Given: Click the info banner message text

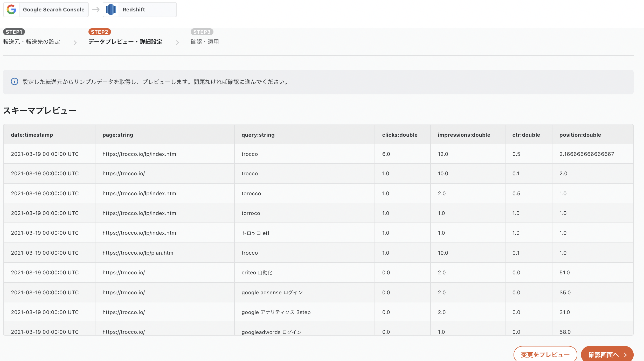Looking at the screenshot, I should click(x=156, y=82).
